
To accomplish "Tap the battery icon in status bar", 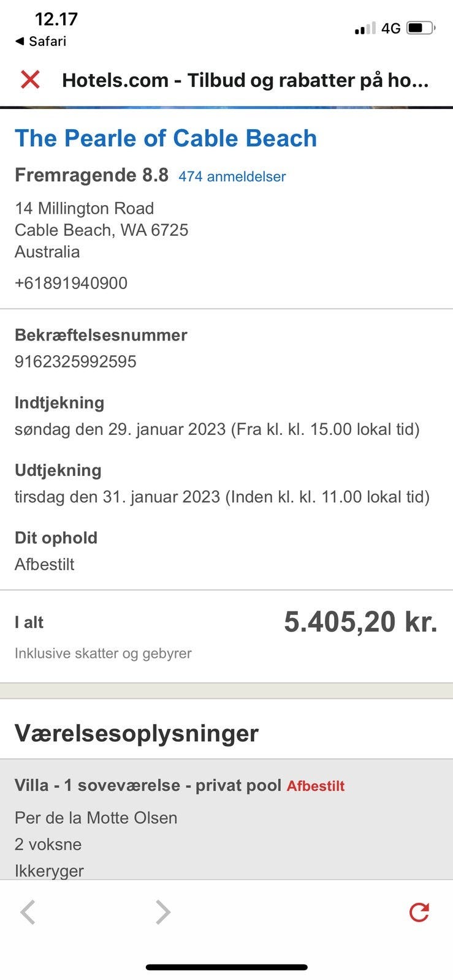I will (x=421, y=28).
